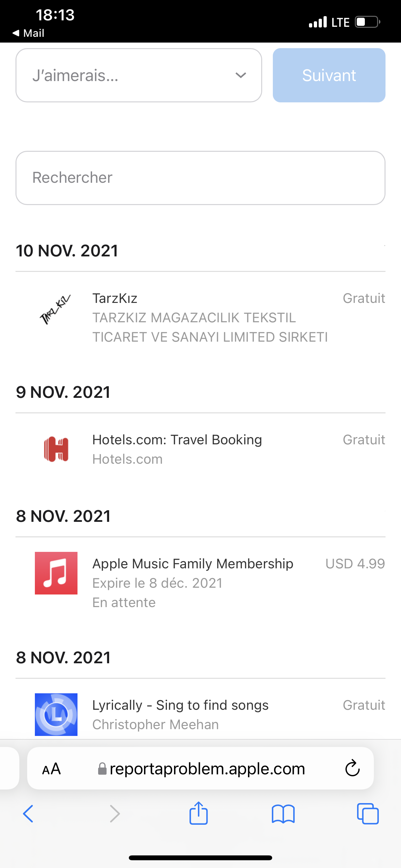Tap the Hotels.com app icon
Screen dimensions: 401x868
56,449
